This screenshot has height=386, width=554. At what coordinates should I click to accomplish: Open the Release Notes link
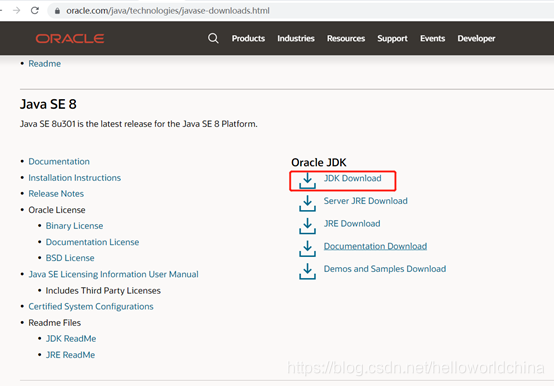pos(56,194)
